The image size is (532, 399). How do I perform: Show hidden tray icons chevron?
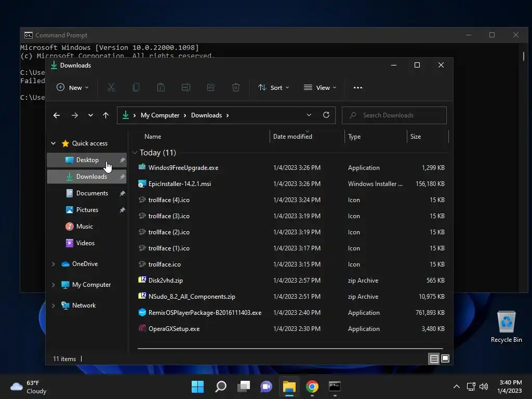457,387
